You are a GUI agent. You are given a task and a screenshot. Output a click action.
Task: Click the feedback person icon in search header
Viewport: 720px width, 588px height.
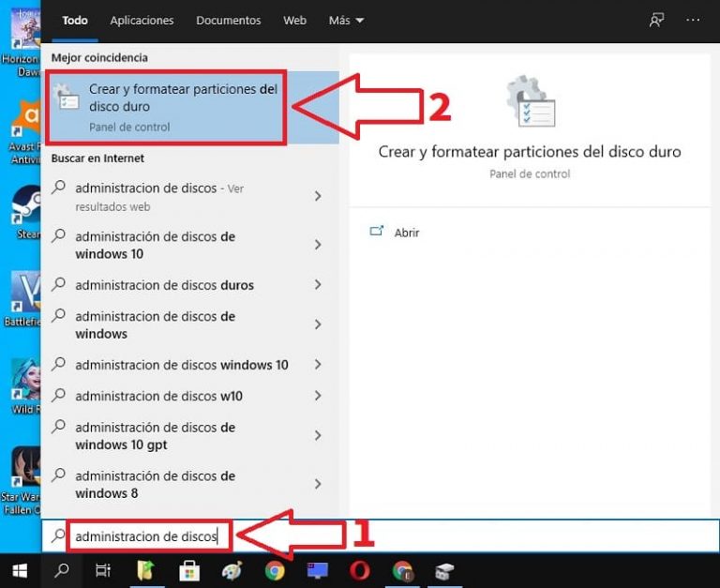coord(656,20)
